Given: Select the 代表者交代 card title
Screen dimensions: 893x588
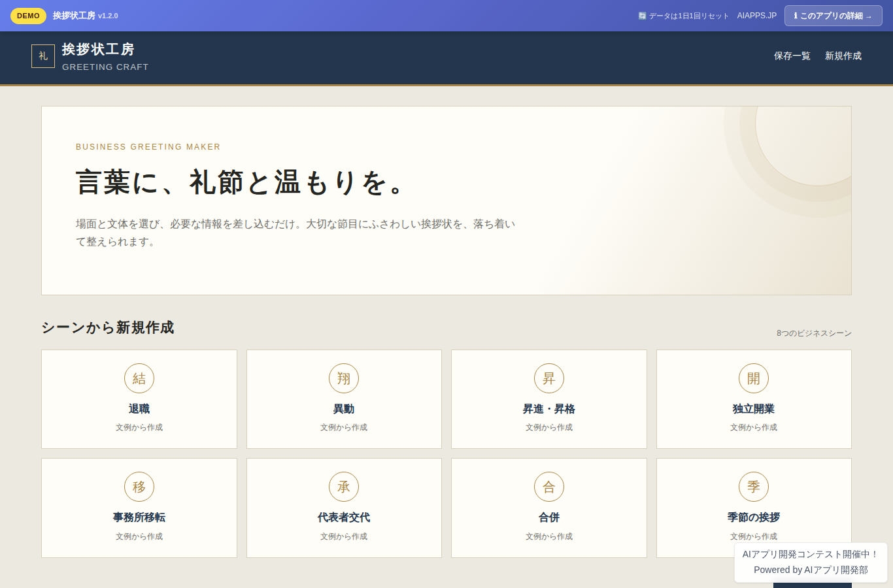Looking at the screenshot, I should [x=344, y=517].
